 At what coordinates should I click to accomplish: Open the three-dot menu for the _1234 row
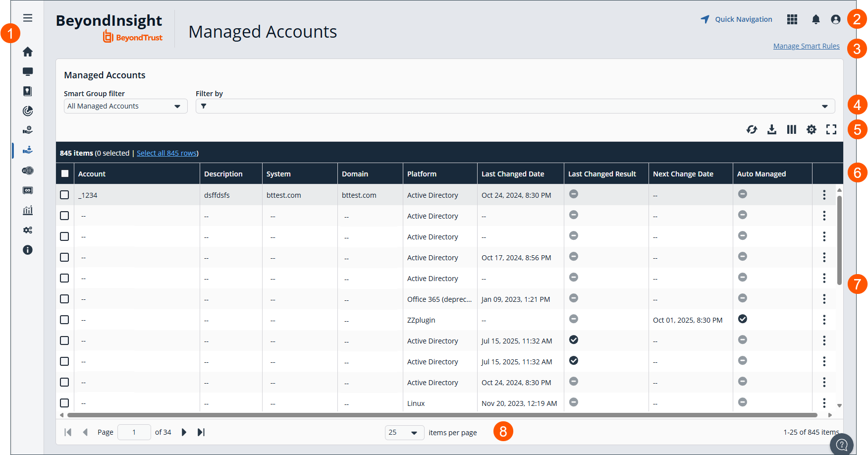[x=824, y=195]
